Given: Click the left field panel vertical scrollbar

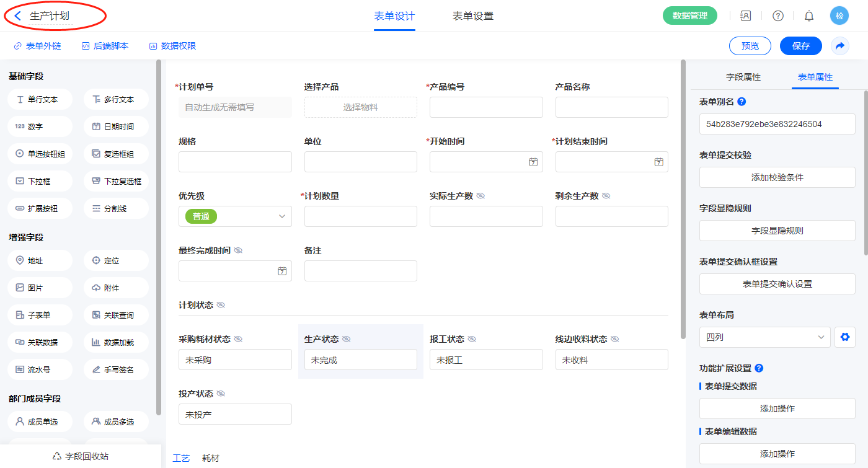Looking at the screenshot, I should click(x=159, y=236).
